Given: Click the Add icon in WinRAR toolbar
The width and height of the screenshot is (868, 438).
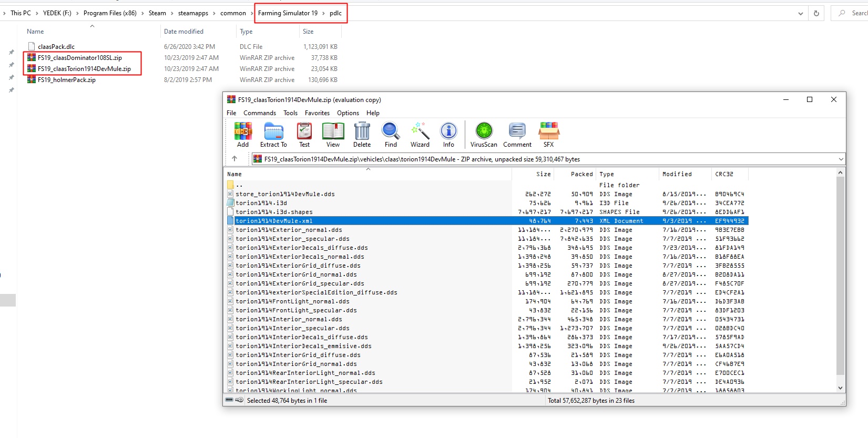Looking at the screenshot, I should pyautogui.click(x=242, y=134).
